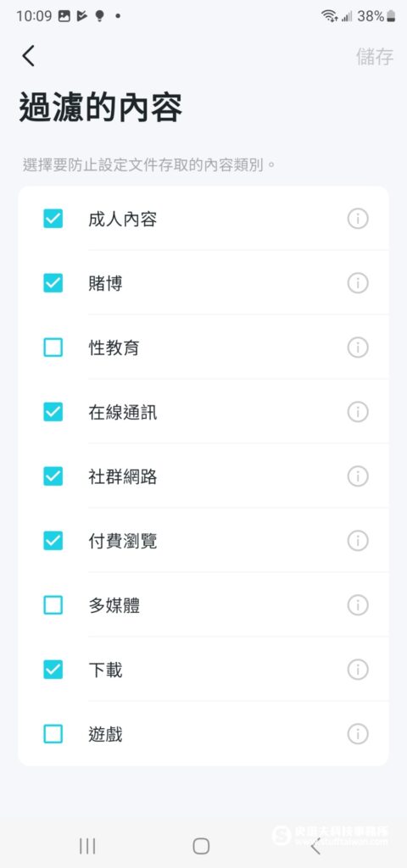
Task: Uncheck the 下載 checkbox
Action: click(x=53, y=670)
